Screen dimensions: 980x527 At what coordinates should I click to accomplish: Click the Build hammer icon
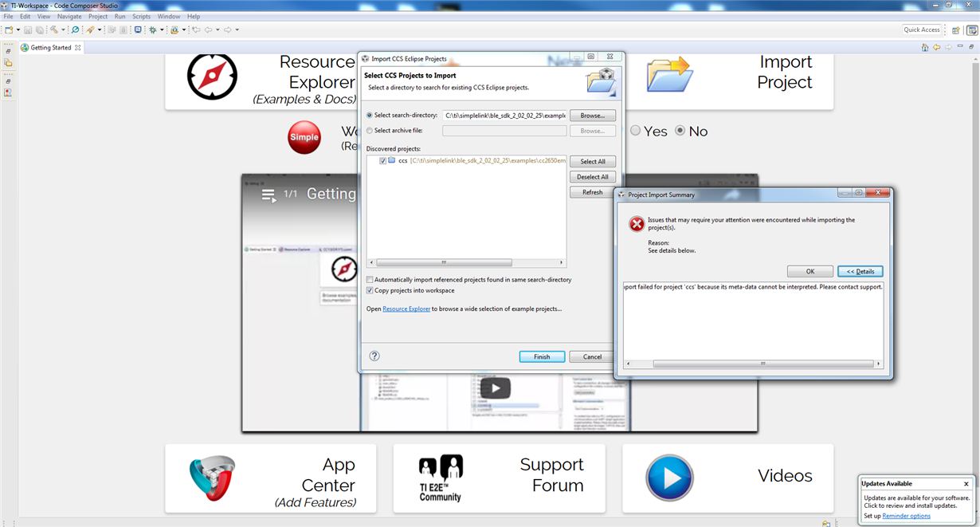53,29
